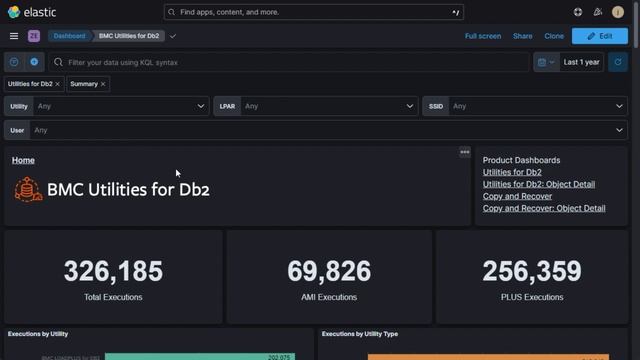This screenshot has height=360, width=640.
Task: Select the BMC Utilities for Db2 breadcrumb
Action: click(129, 36)
